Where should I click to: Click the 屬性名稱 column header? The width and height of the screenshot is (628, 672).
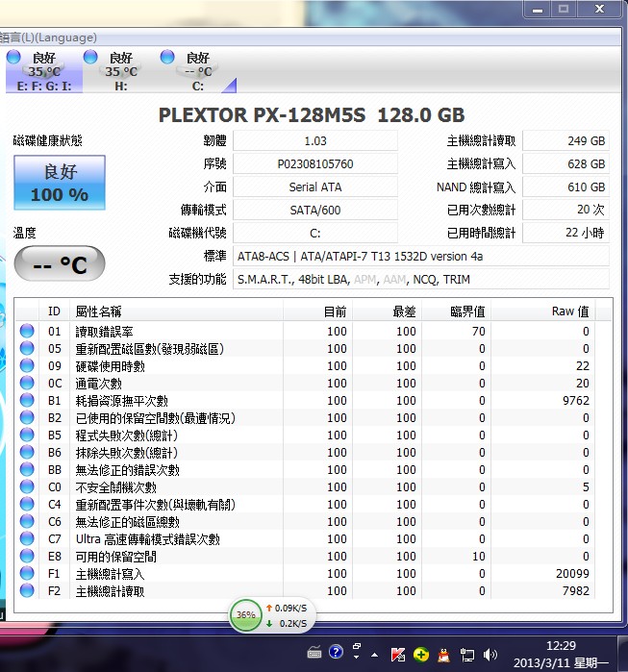176,311
